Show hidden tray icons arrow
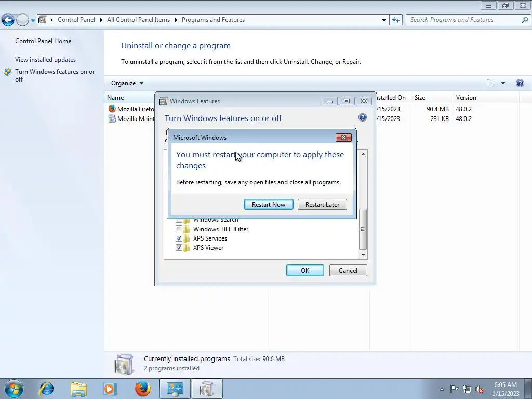532x399 pixels. click(x=442, y=389)
